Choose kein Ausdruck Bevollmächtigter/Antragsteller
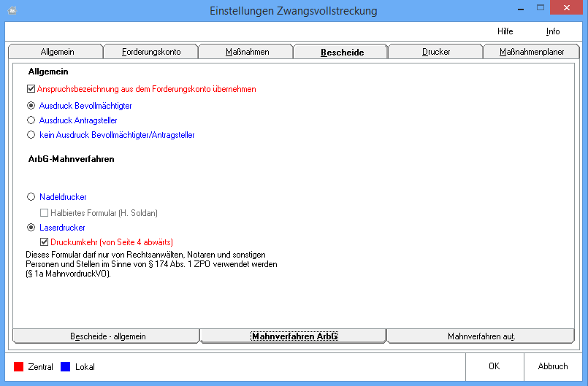 pos(31,135)
